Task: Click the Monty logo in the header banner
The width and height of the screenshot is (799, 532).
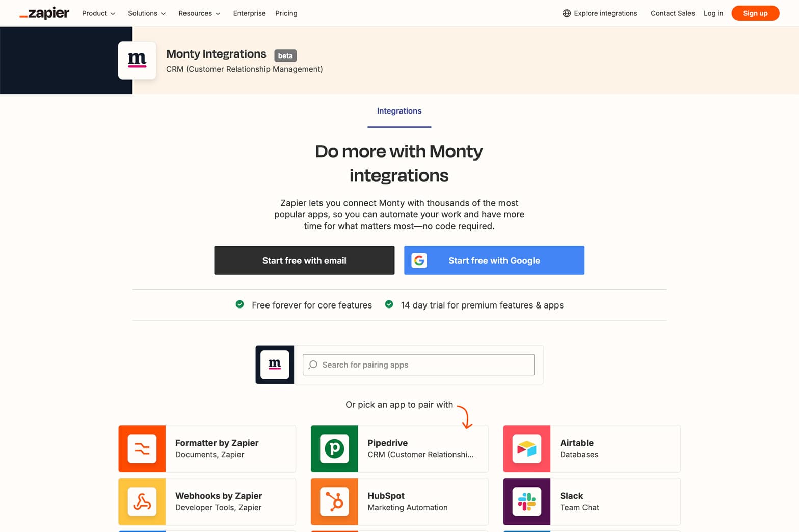Action: 137,61
